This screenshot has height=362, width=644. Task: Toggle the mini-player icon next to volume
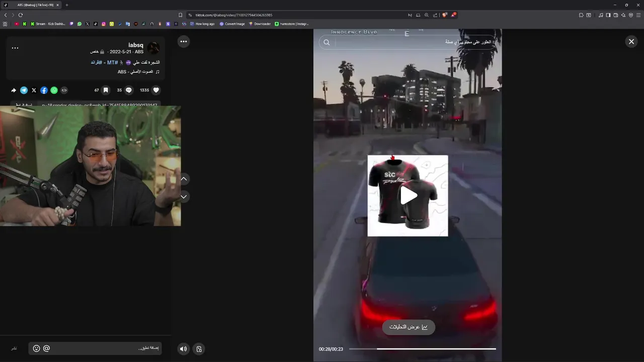(x=199, y=348)
